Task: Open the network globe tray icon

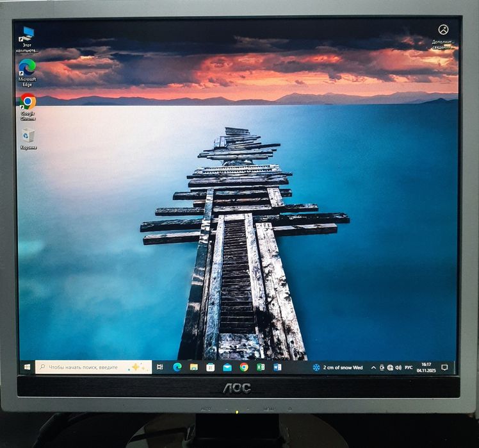Action: pyautogui.click(x=390, y=368)
